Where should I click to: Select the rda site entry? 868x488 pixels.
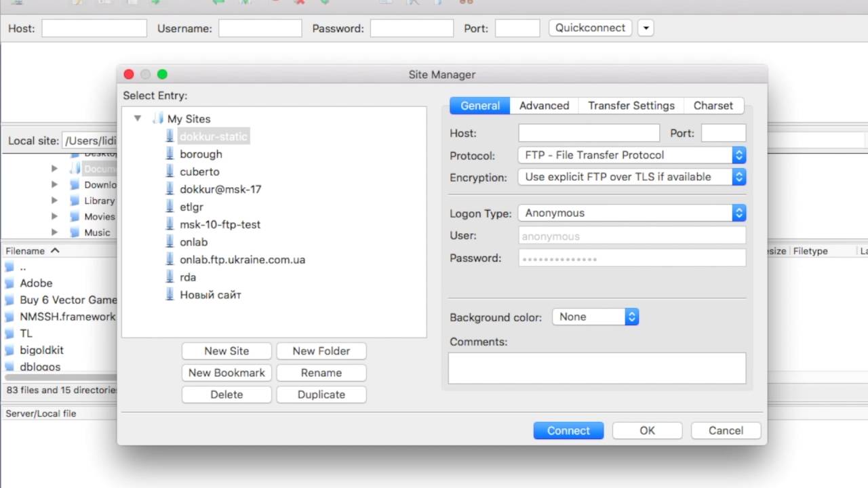click(x=188, y=277)
